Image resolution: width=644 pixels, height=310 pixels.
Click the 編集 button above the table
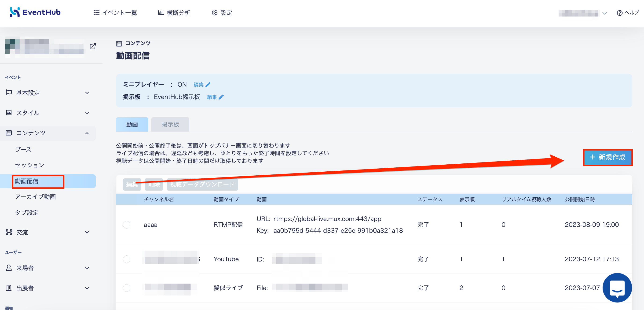click(x=132, y=185)
